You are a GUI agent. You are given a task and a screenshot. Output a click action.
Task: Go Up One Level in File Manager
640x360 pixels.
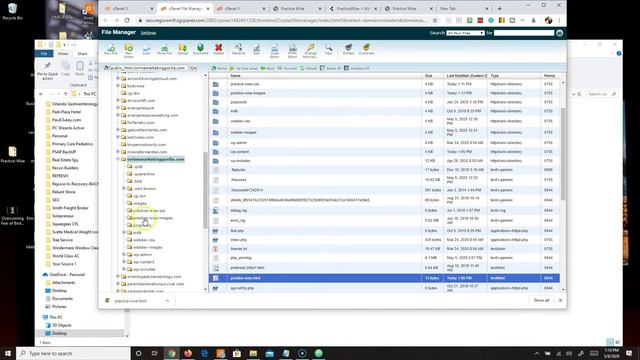243,68
